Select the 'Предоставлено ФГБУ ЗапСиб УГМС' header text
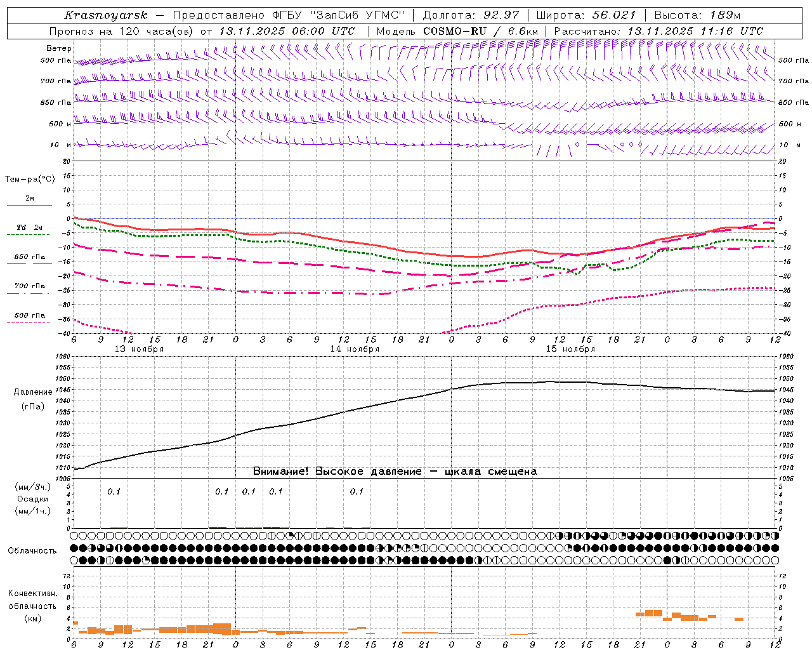Screen dimensions: 812x650 point(289,16)
